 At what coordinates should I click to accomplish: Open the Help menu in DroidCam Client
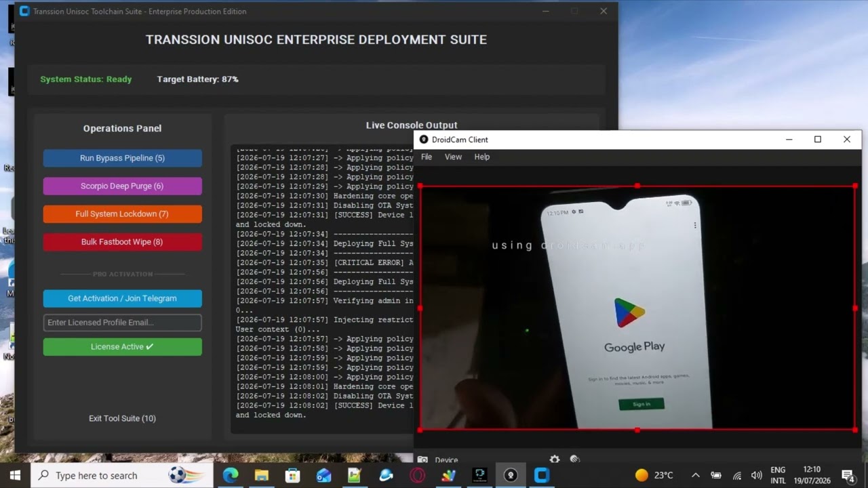coord(481,157)
